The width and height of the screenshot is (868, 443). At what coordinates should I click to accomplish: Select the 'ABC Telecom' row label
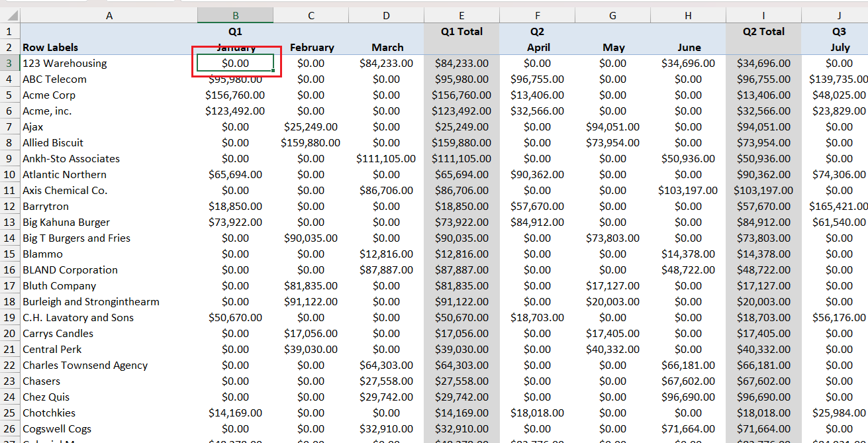54,79
